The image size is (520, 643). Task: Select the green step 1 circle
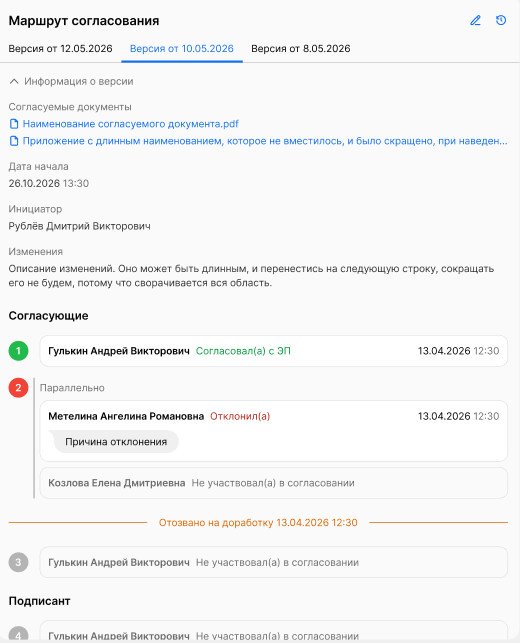(18, 351)
